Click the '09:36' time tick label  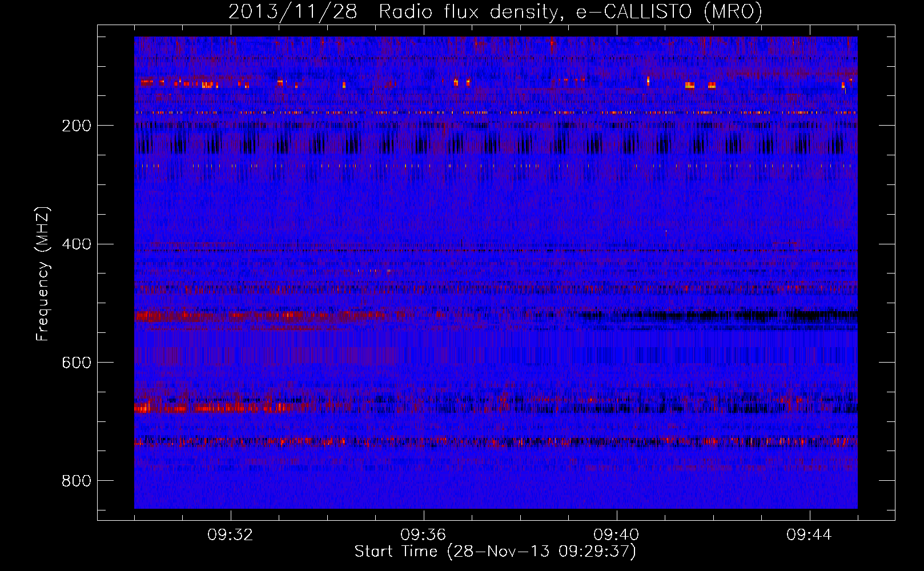click(423, 535)
